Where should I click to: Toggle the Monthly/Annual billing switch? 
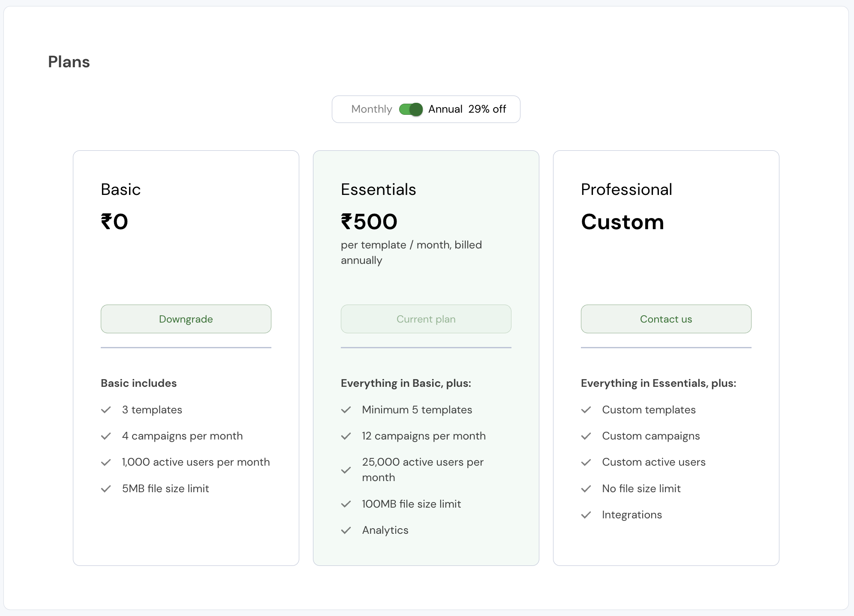pyautogui.click(x=411, y=109)
